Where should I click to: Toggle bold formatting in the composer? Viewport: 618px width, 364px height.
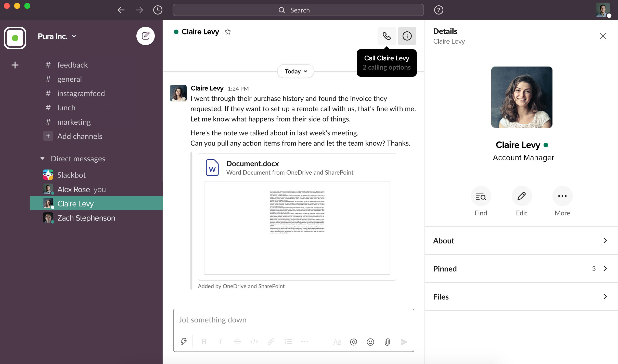tap(203, 342)
